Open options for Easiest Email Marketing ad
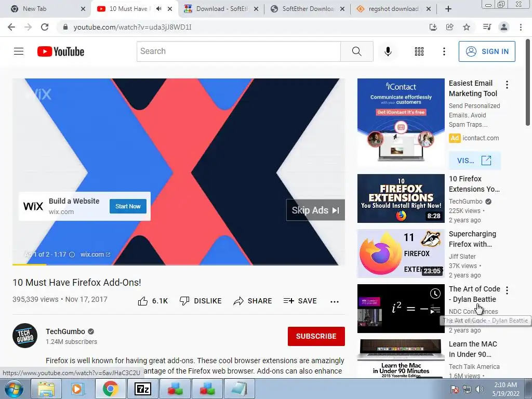This screenshot has width=532, height=399. (x=507, y=85)
